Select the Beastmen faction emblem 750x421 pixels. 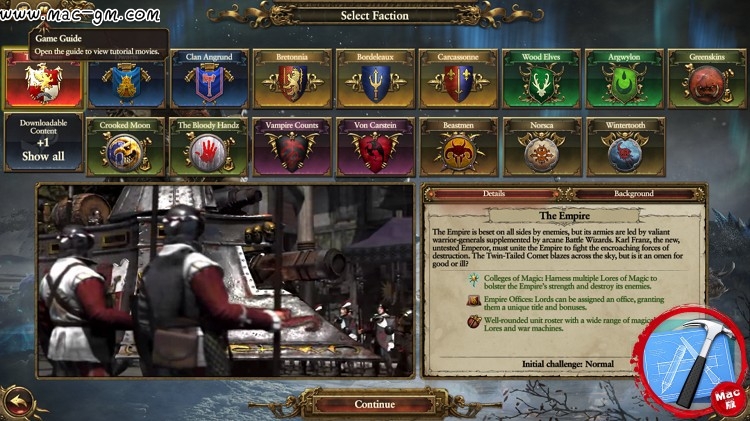coord(458,147)
